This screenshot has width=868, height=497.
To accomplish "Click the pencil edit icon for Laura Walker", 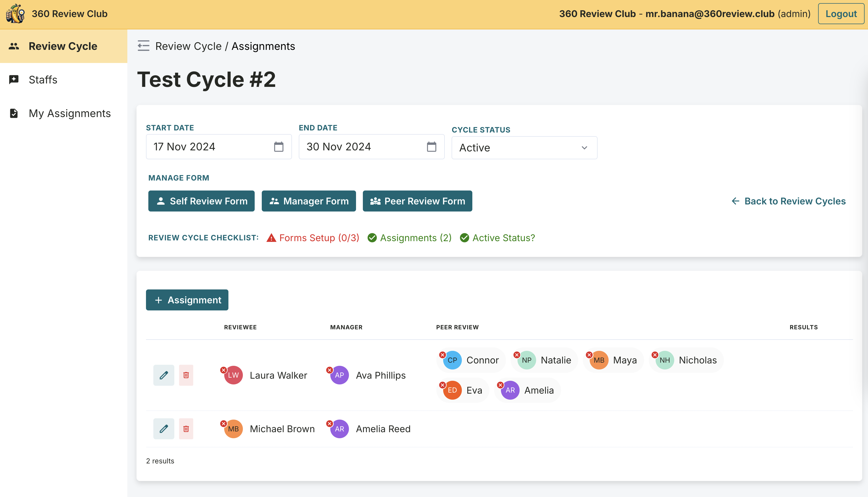I will coord(164,375).
